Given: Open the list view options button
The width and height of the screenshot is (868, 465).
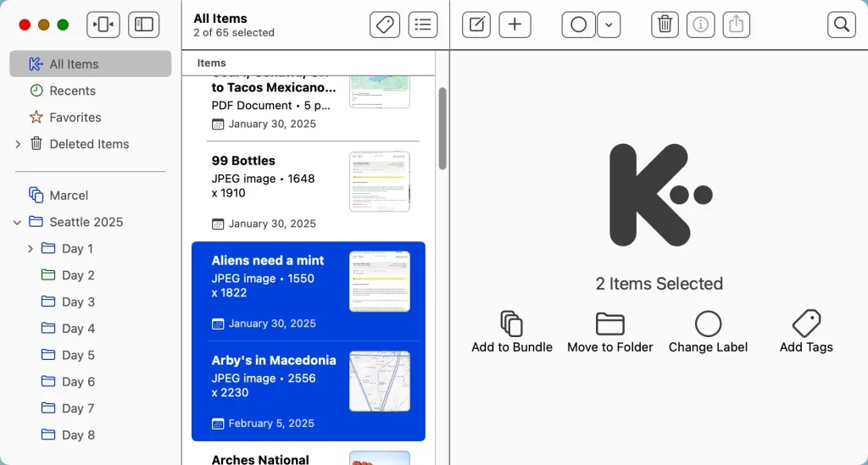Looking at the screenshot, I should tap(423, 25).
